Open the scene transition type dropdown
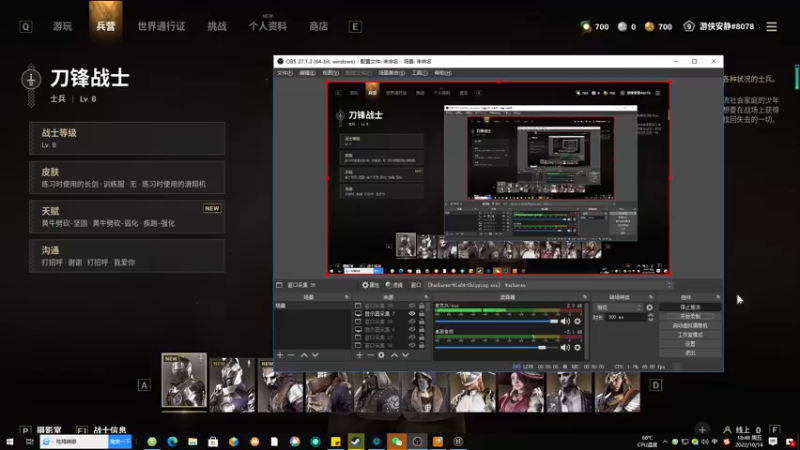This screenshot has width=800, height=450. pyautogui.click(x=618, y=308)
